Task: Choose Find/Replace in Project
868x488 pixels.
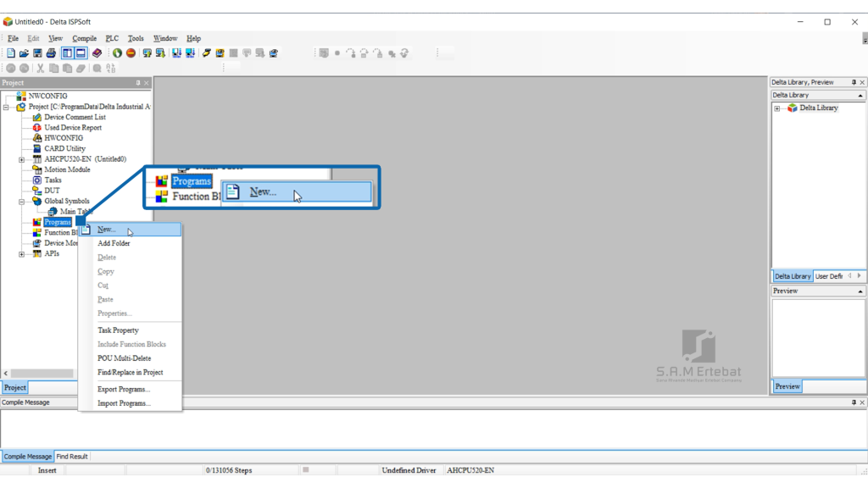Action: 131,373
